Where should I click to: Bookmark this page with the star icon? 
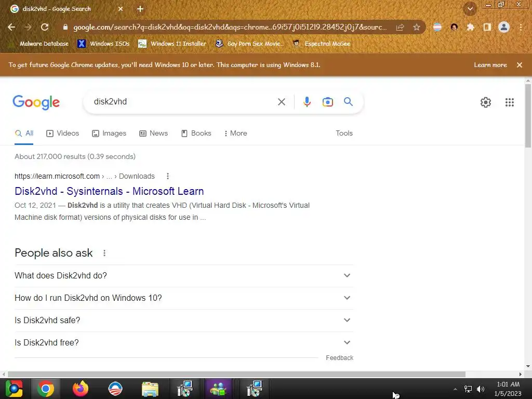pos(416,27)
